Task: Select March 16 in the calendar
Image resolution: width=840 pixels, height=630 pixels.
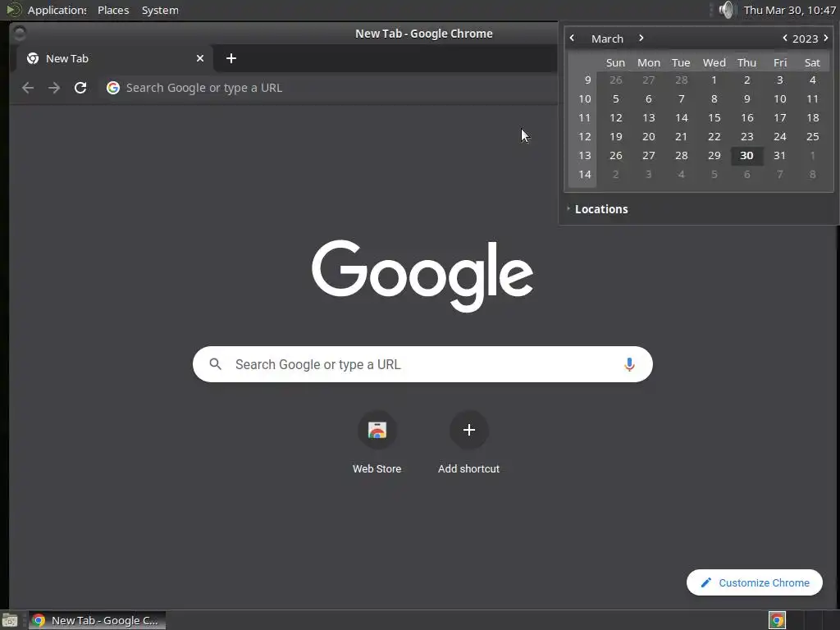Action: tap(746, 118)
